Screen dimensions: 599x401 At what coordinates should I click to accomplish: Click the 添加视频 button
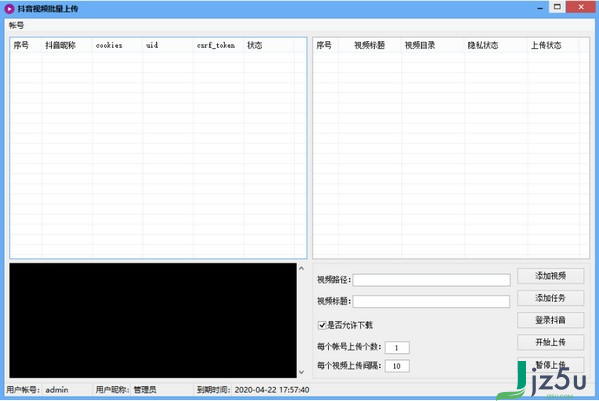tap(550, 276)
